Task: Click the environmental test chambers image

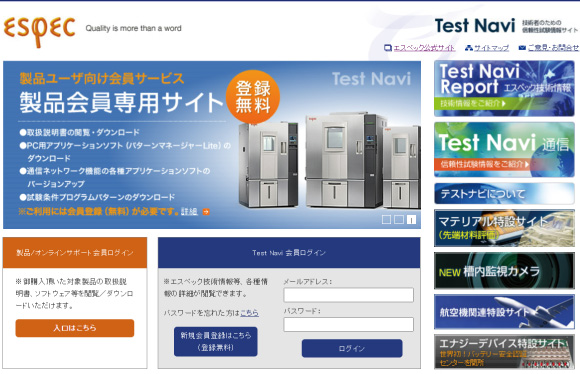Action: [x=329, y=161]
